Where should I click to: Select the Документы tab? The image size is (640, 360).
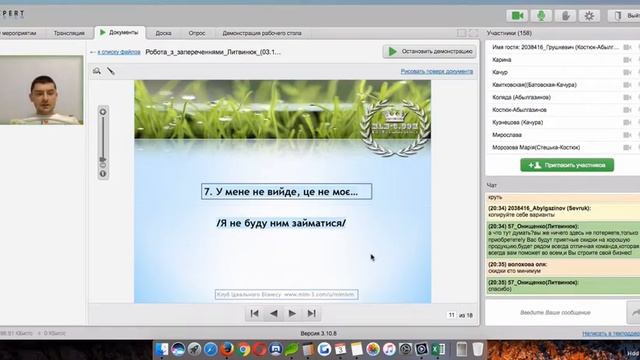click(120, 33)
